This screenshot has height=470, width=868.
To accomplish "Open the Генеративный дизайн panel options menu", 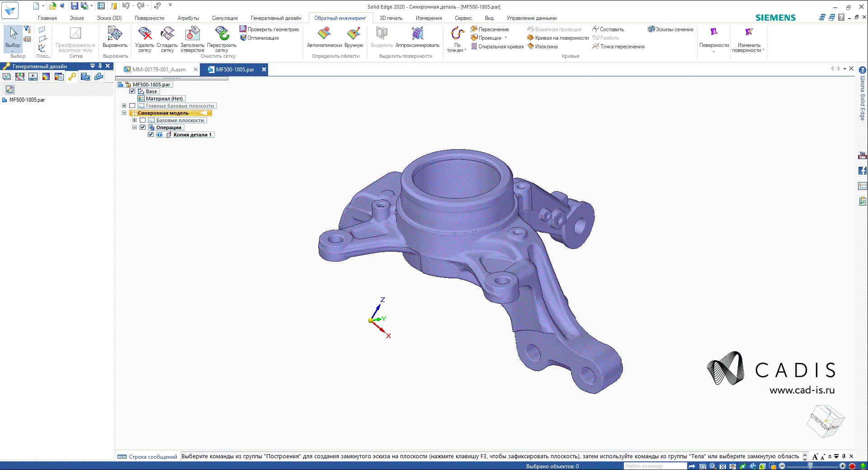I will [93, 66].
